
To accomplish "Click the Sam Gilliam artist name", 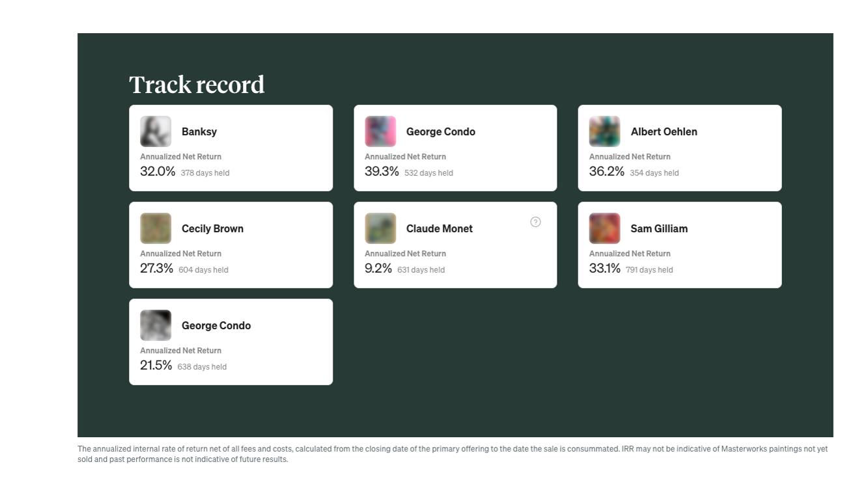I will click(659, 228).
